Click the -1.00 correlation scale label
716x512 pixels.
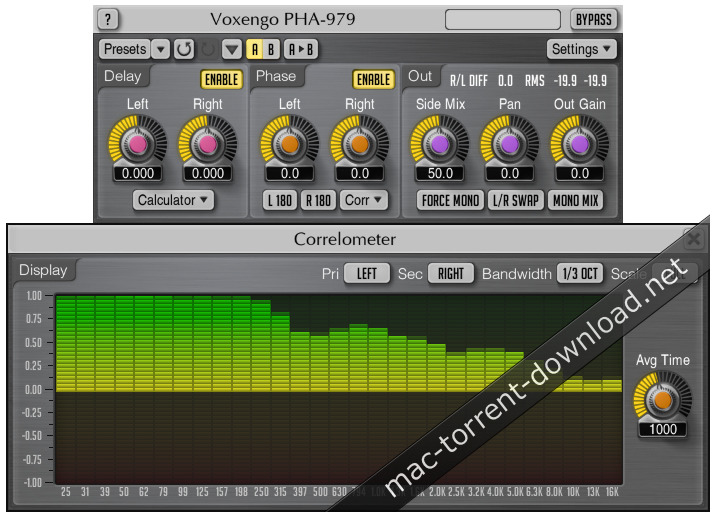point(32,483)
